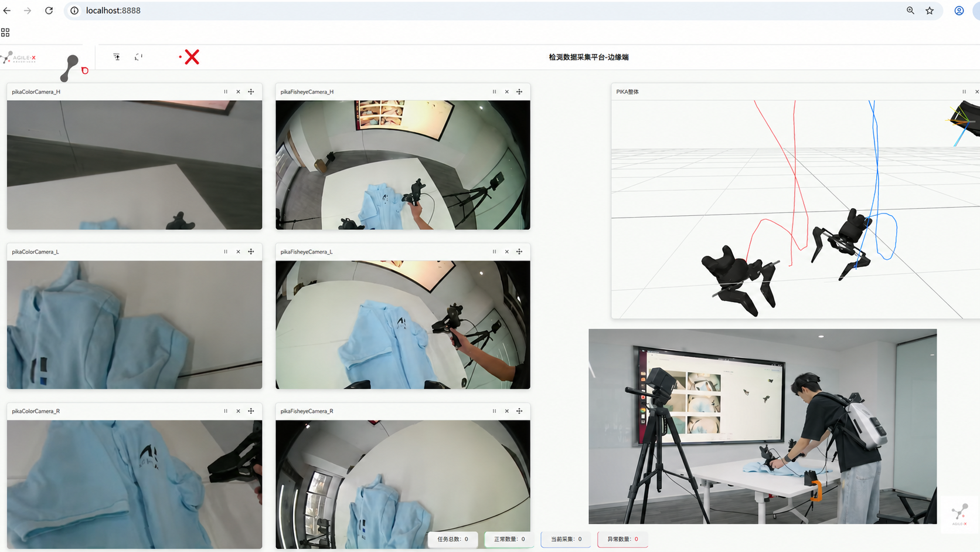Click the 正常数量 counter button

[x=509, y=539]
